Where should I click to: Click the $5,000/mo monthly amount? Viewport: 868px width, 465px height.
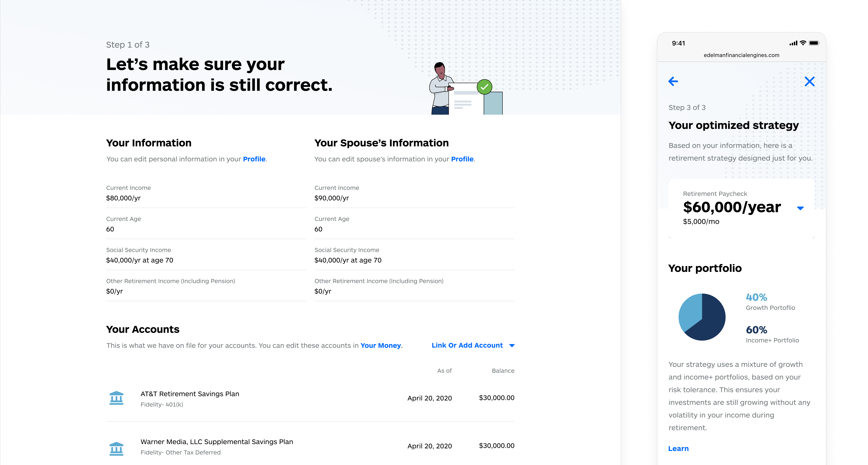(701, 221)
